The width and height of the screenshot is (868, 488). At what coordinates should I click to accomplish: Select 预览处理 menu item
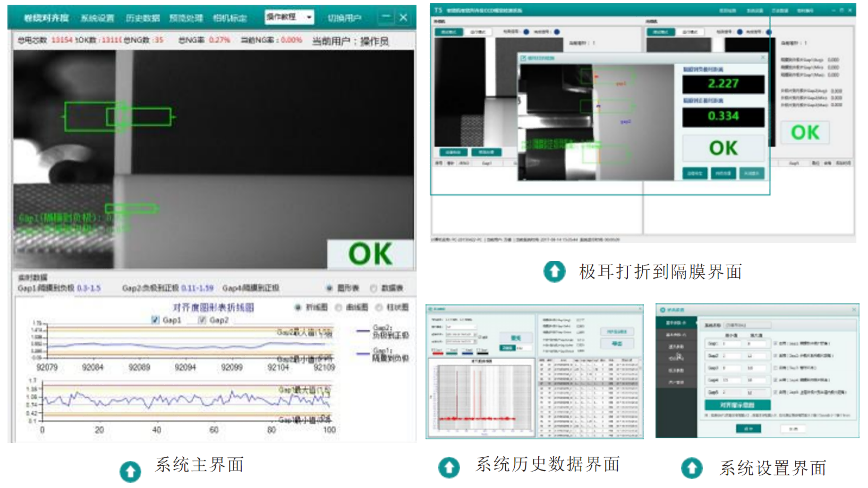coord(186,18)
